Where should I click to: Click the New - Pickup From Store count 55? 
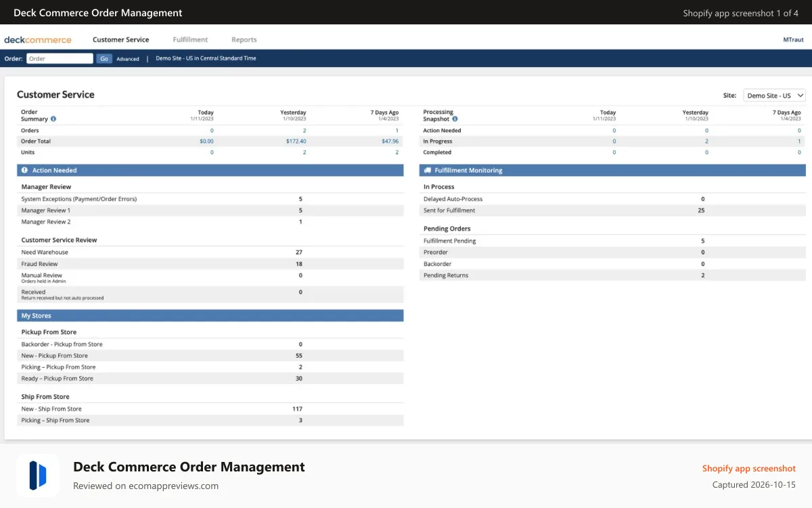click(x=299, y=356)
